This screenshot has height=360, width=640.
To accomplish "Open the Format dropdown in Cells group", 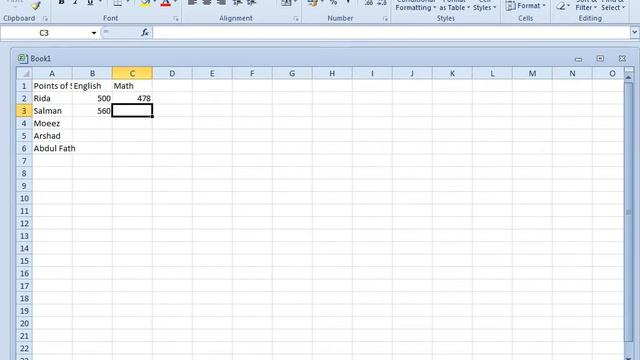I will 525,6.
